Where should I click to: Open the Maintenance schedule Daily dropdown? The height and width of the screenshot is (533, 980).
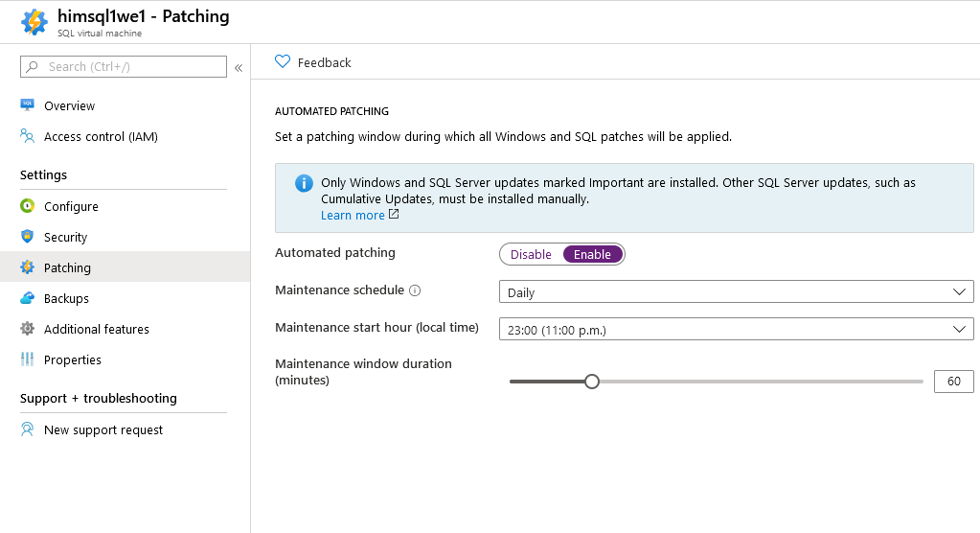(x=737, y=291)
